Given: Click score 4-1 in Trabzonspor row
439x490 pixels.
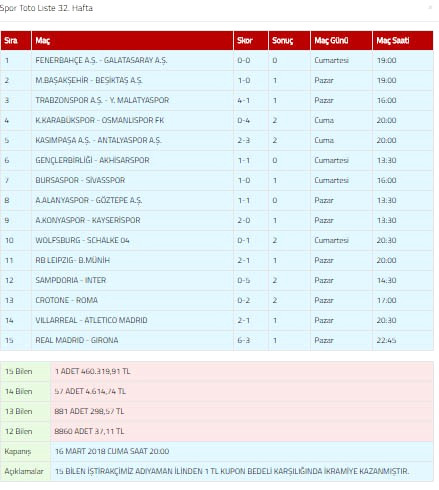Looking at the screenshot, I should pyautogui.click(x=244, y=100).
